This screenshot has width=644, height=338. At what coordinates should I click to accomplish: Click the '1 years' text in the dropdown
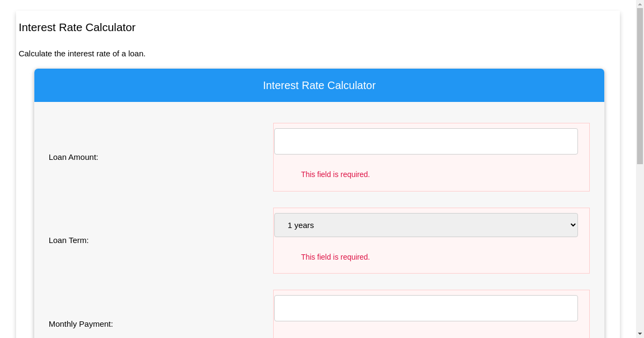point(300,225)
